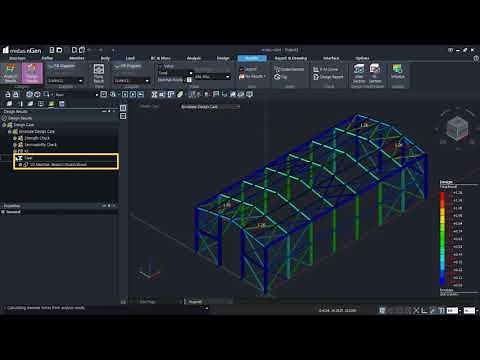The width and height of the screenshot is (480, 360).
Task: Open the view name dropdown in toolbar
Action: point(76,95)
